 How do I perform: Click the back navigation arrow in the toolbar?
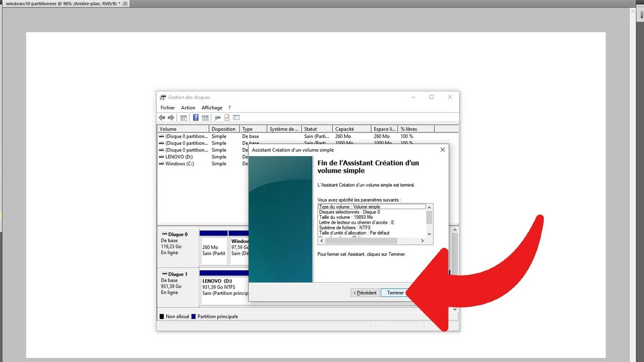click(162, 117)
